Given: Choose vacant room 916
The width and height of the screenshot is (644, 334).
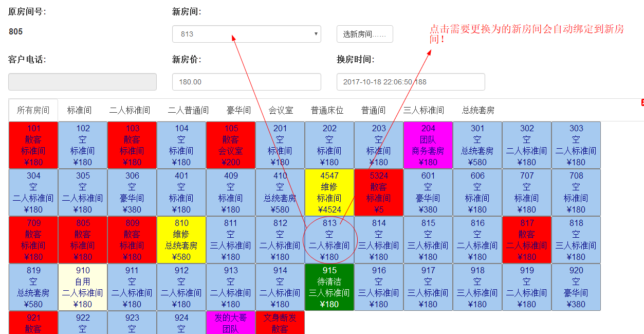Looking at the screenshot, I should pyautogui.click(x=379, y=287).
